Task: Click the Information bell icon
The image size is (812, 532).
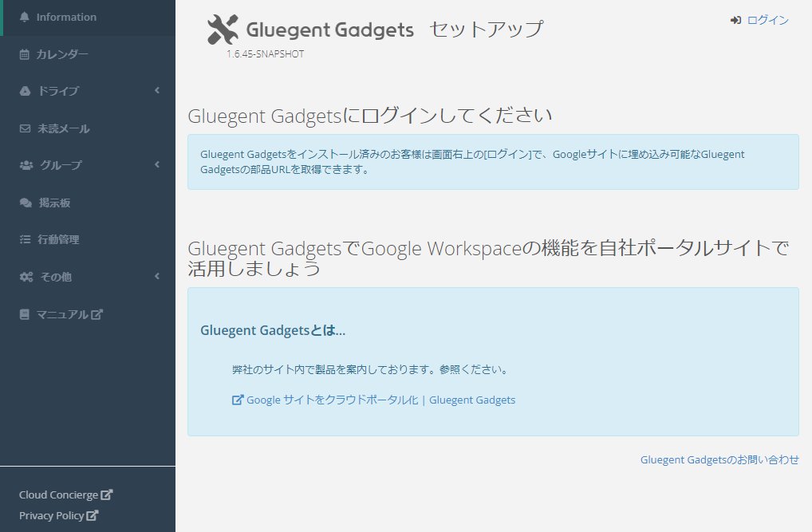Action: pos(25,17)
